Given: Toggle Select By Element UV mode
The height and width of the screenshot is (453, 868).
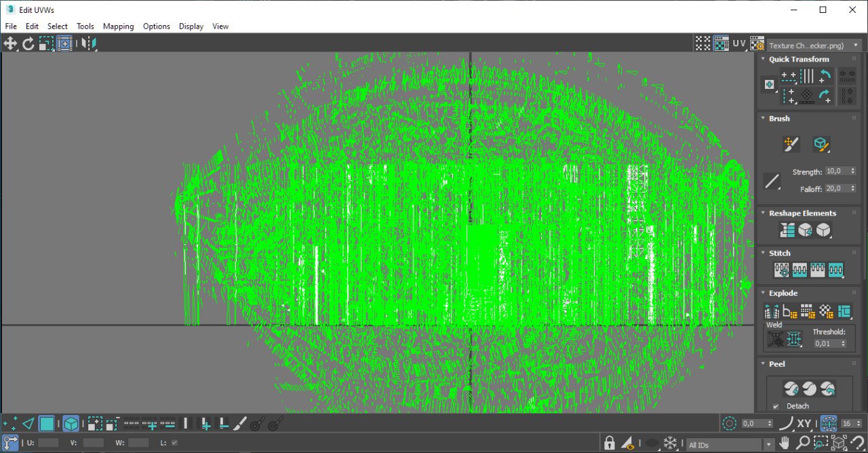Looking at the screenshot, I should (x=71, y=425).
